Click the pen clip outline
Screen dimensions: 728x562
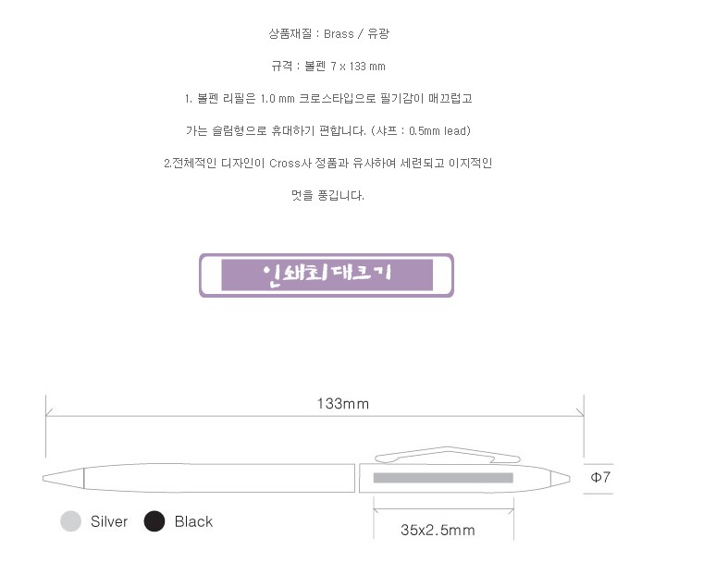[x=444, y=454]
